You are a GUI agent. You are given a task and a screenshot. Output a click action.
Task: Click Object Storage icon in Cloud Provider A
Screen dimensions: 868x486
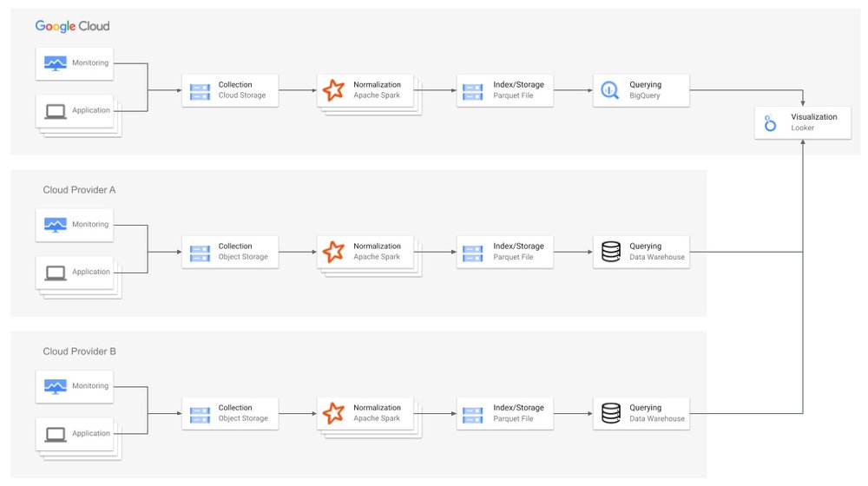point(200,252)
